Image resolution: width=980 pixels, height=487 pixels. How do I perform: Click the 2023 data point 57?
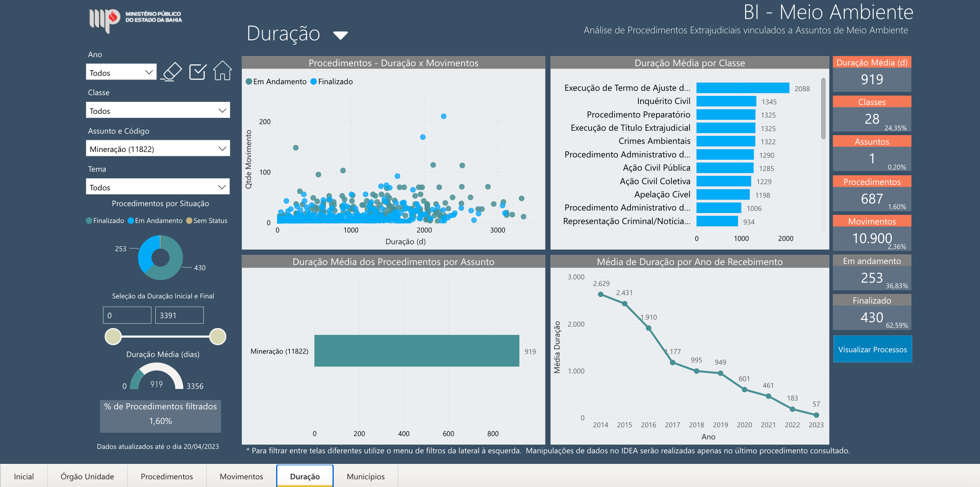(816, 415)
